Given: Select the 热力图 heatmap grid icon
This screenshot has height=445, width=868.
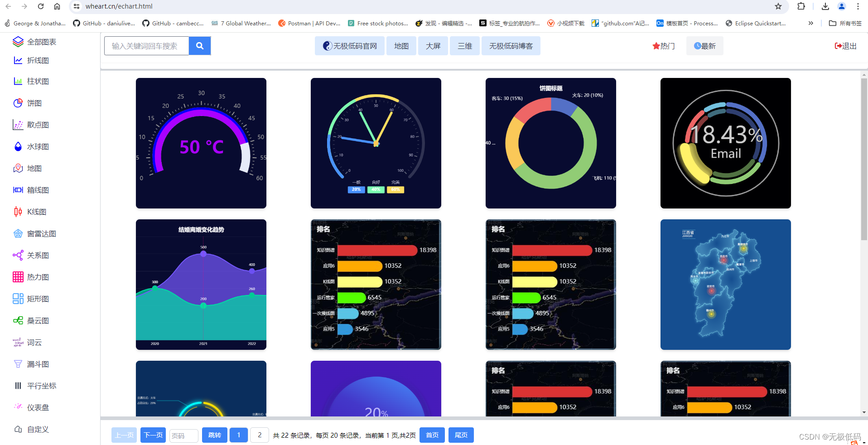Looking at the screenshot, I should click(x=18, y=277).
